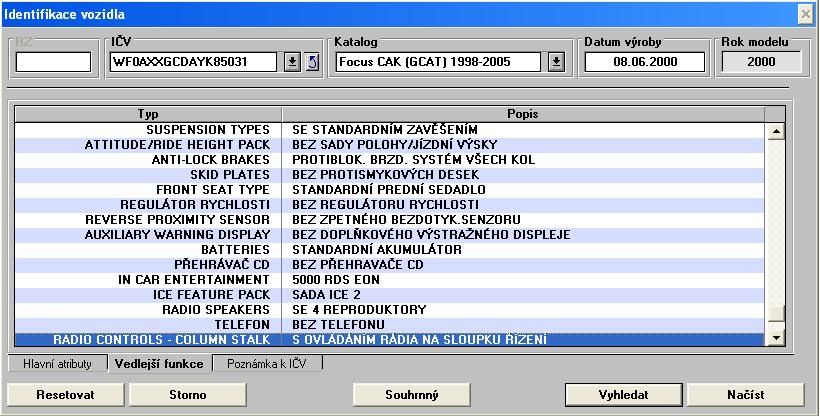Viewport: 820px width, 416px height.
Task: Click the IČV text input field
Action: [x=194, y=62]
